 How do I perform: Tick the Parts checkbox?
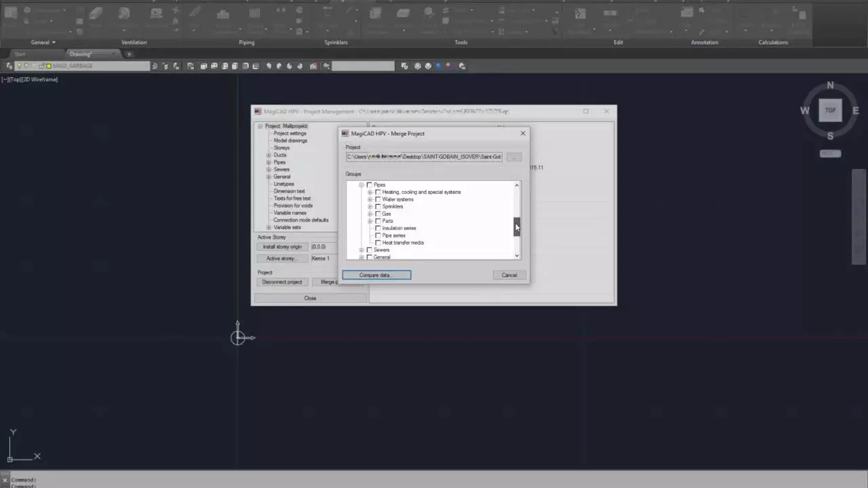(x=378, y=221)
